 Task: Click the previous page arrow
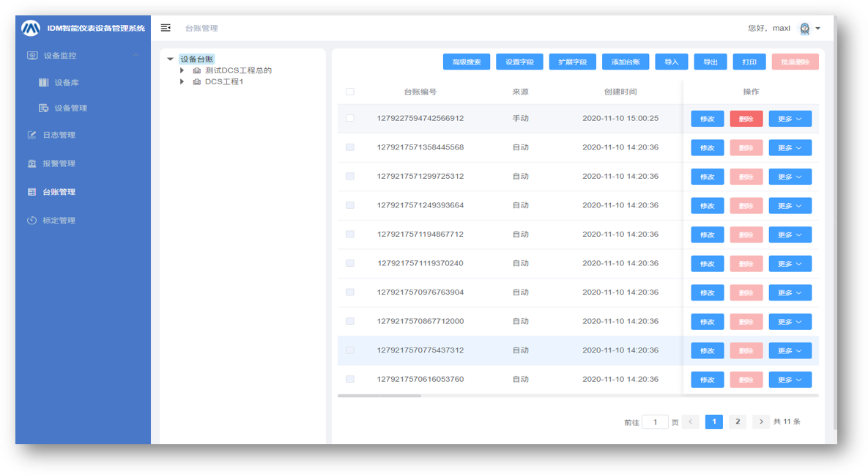coord(690,421)
